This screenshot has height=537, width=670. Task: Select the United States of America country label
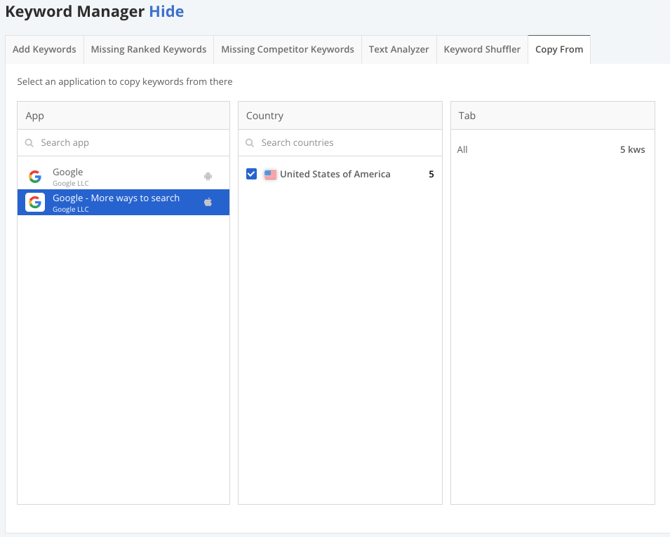tap(335, 174)
